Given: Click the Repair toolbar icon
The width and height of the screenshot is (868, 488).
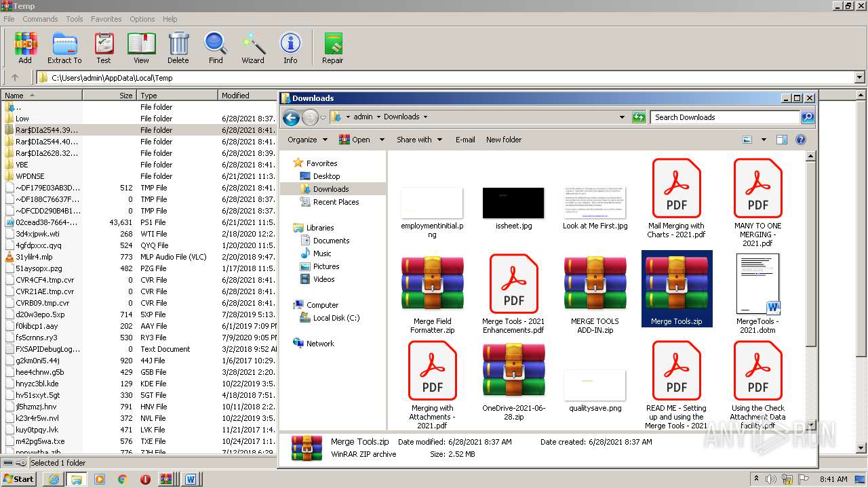Looking at the screenshot, I should [332, 47].
